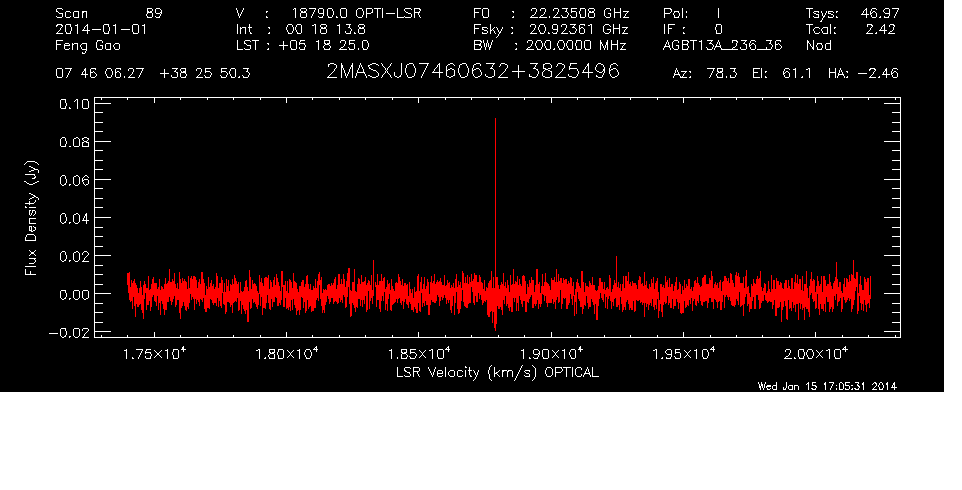Click the y-axis tick label -0.02
The width and height of the screenshot is (962, 490).
coord(68,332)
